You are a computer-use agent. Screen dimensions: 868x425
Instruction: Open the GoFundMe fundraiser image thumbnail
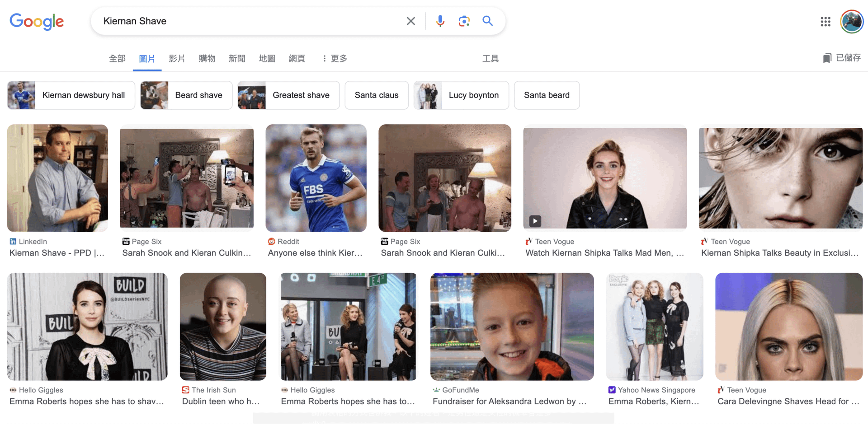coord(512,327)
